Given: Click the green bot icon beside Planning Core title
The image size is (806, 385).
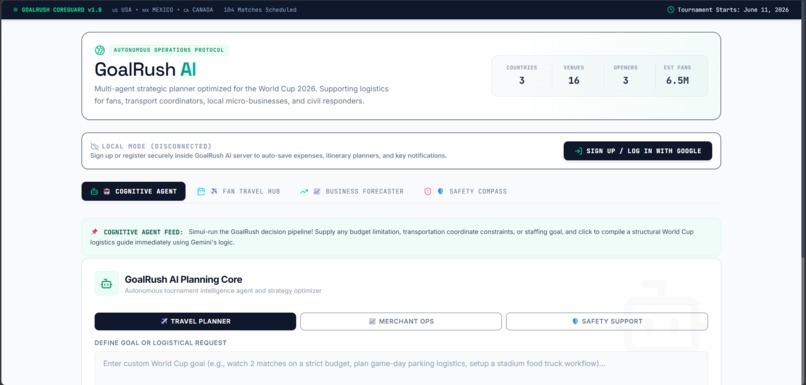Looking at the screenshot, I should 106,284.
